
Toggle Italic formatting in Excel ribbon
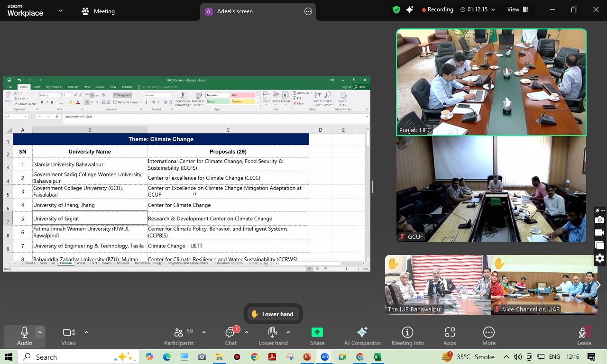point(47,102)
